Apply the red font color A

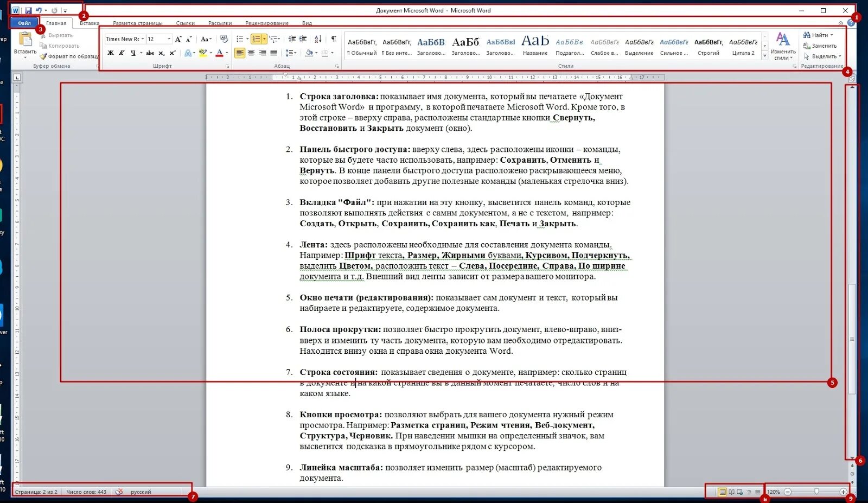[x=219, y=53]
